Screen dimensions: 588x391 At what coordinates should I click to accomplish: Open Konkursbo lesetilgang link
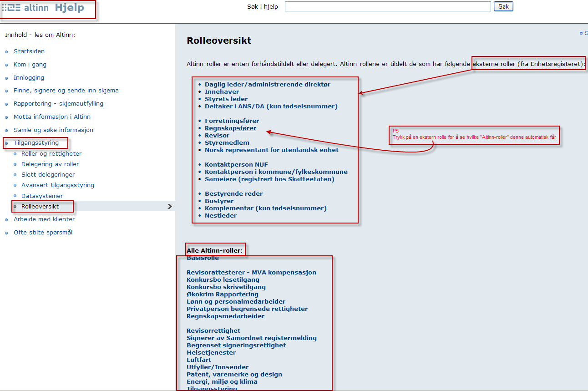click(x=223, y=280)
